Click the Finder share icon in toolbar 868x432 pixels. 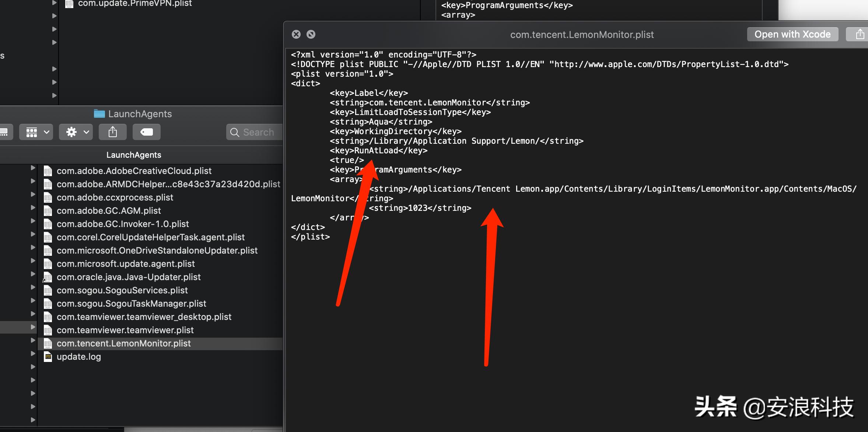tap(113, 132)
